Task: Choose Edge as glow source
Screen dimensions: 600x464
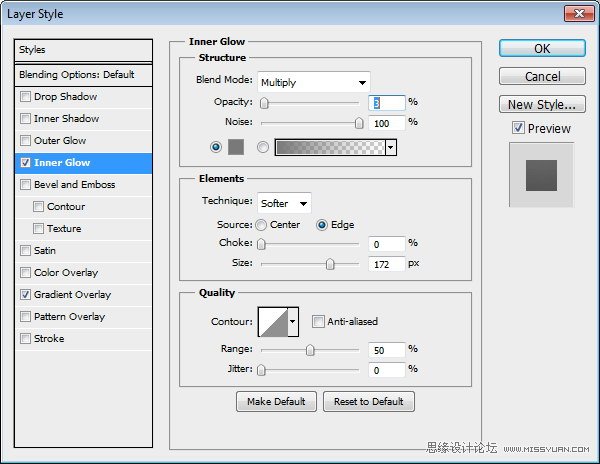Action: (x=322, y=225)
